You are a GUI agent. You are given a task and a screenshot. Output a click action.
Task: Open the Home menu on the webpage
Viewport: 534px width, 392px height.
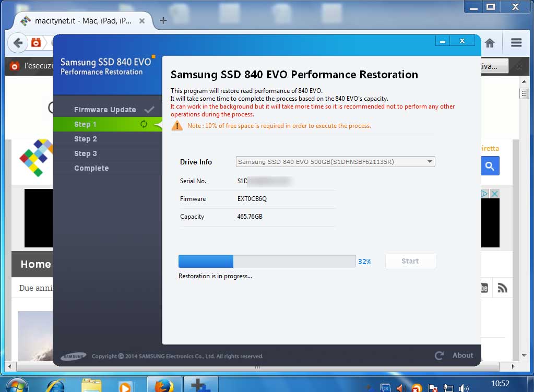click(35, 264)
